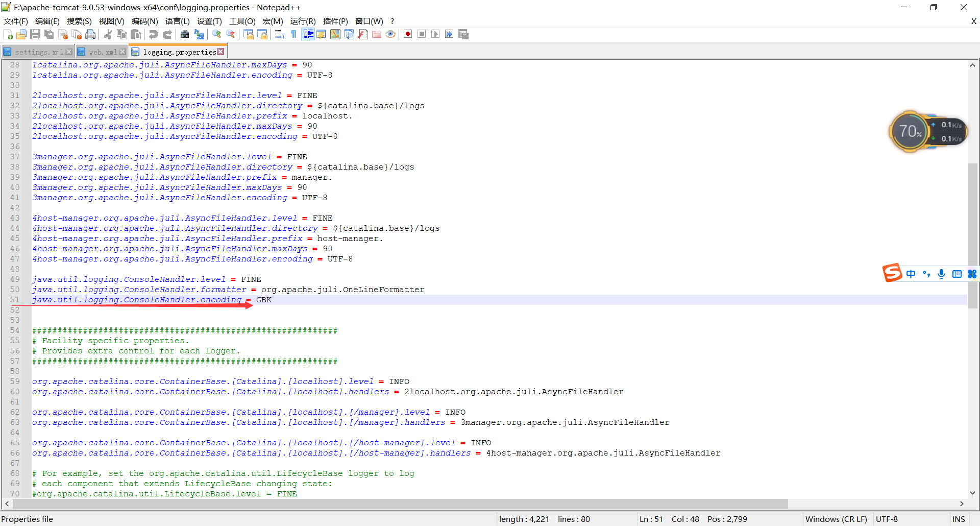Show all characters pilcrow icon

pos(293,34)
